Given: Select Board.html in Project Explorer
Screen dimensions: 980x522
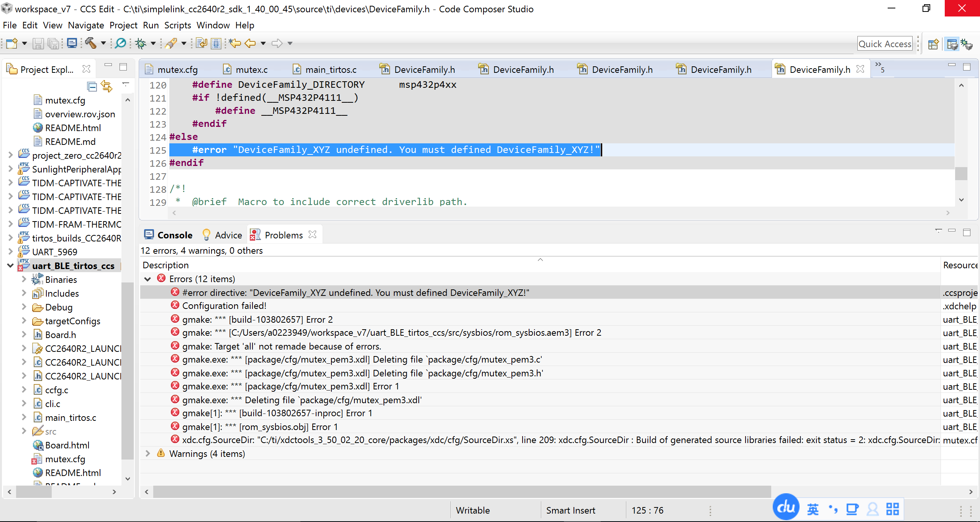Looking at the screenshot, I should (x=67, y=445).
